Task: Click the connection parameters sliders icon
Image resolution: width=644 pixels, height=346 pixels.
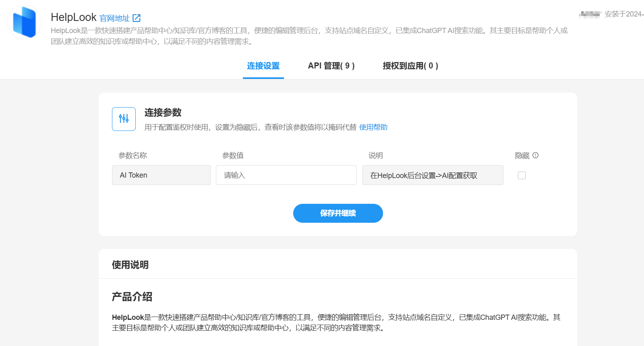Action: [x=124, y=119]
